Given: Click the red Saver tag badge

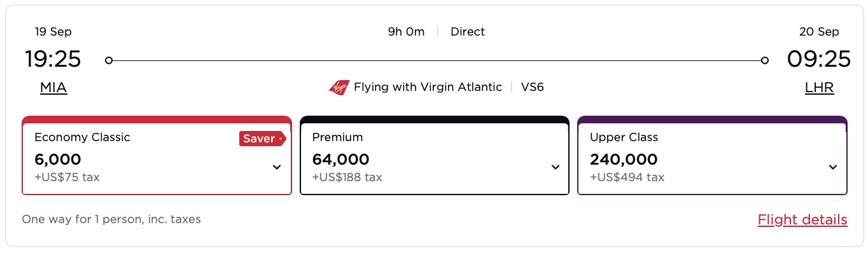Looking at the screenshot, I should [262, 139].
